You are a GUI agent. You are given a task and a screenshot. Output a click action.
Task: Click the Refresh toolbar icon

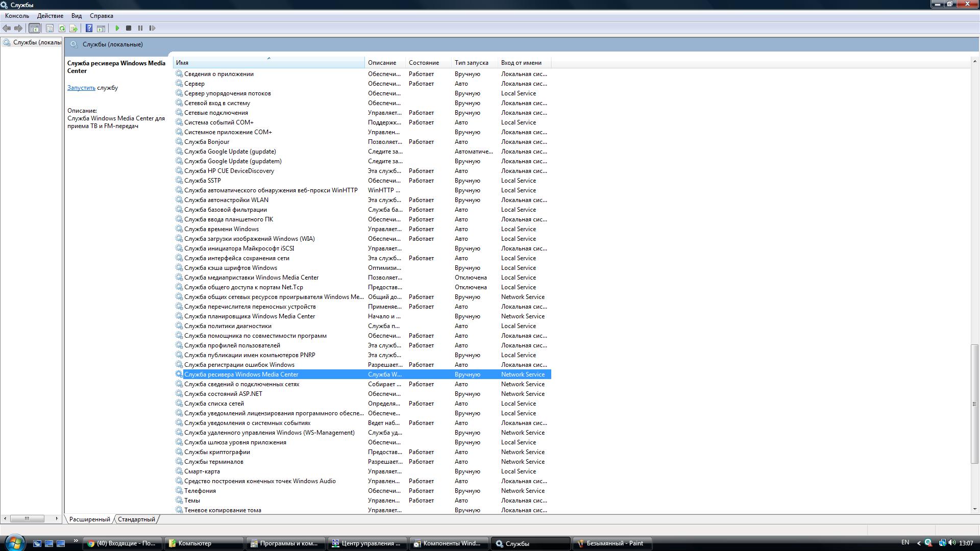pos(62,28)
